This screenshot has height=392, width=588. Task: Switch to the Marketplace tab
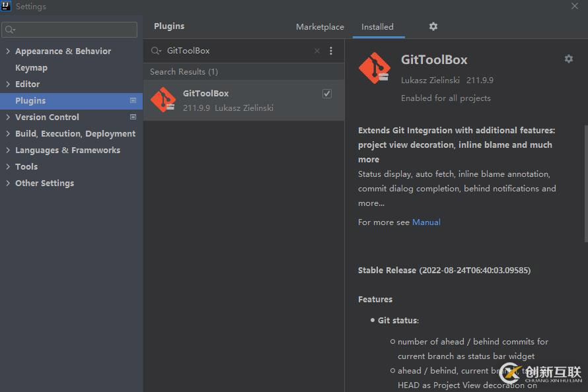[x=320, y=27]
